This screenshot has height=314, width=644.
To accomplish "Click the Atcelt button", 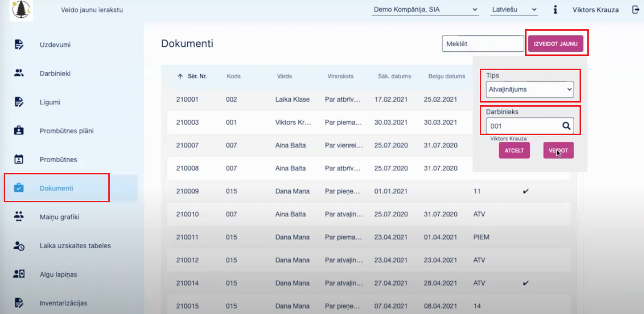I will pyautogui.click(x=514, y=151).
